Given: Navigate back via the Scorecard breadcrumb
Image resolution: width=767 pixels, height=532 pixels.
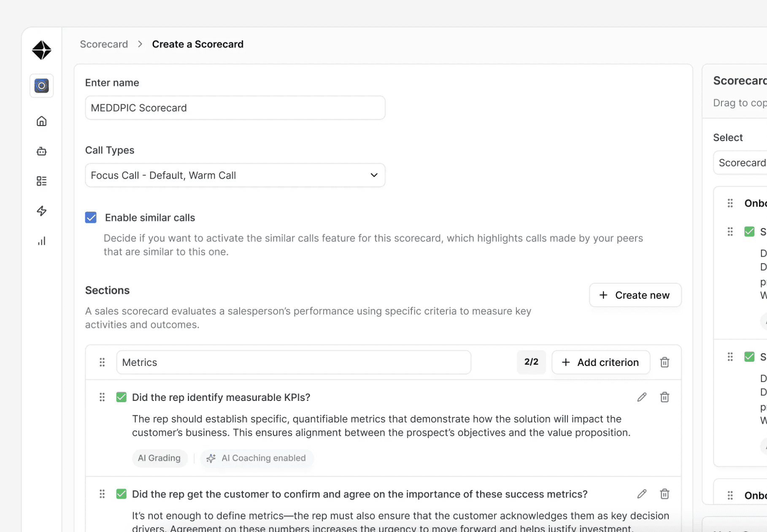Looking at the screenshot, I should 104,44.
